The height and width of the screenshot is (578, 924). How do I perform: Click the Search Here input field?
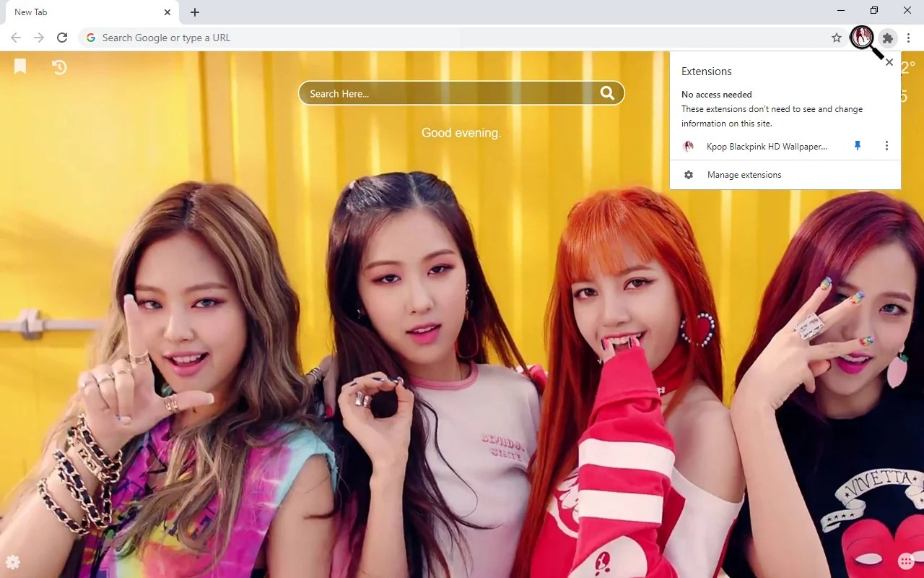click(433, 92)
